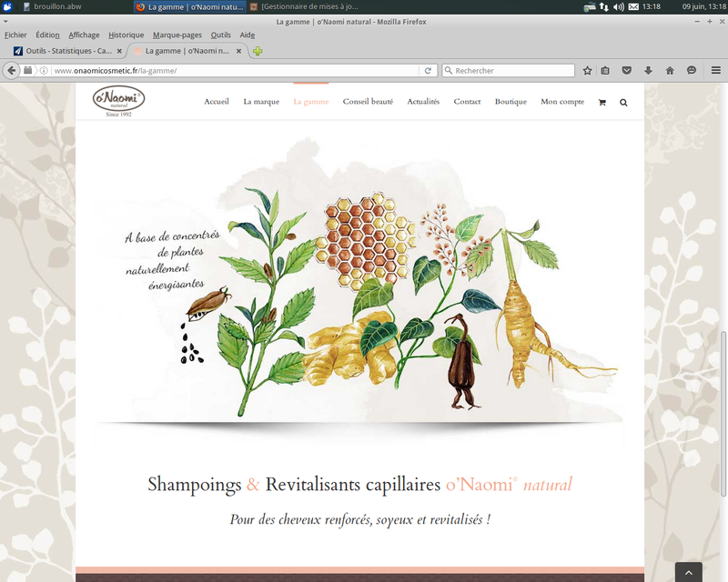Open the Firefox hamburger menu
The image size is (728, 582).
(716, 71)
